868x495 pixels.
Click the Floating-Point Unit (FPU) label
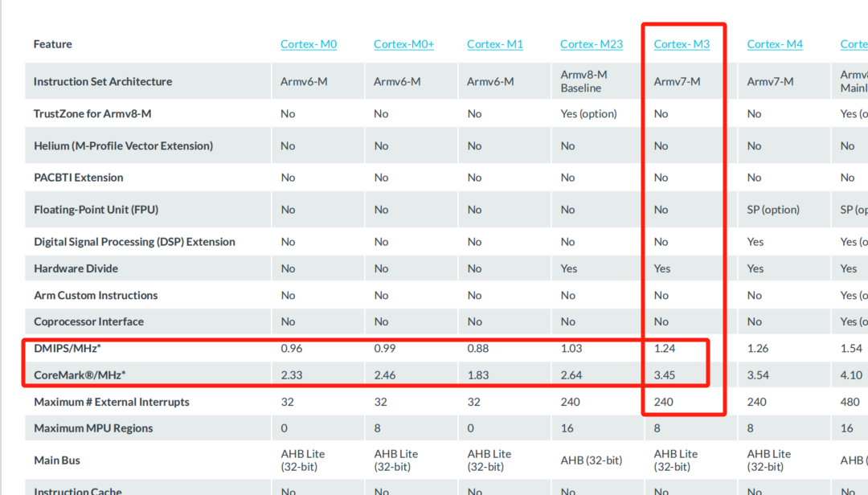(x=96, y=209)
